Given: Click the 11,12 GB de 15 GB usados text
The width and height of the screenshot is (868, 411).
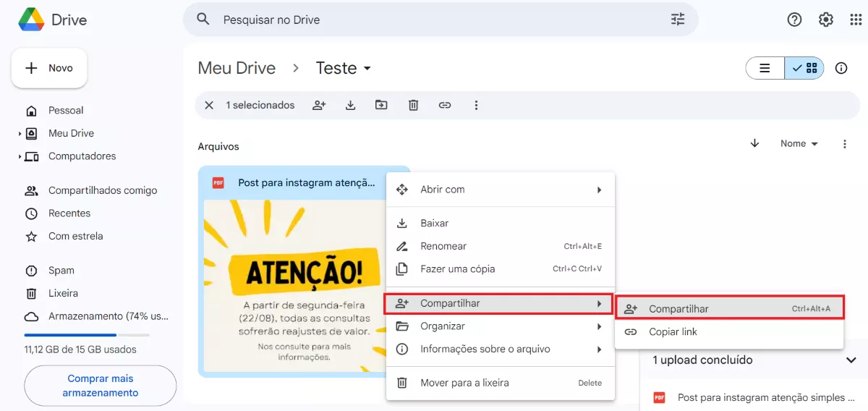Looking at the screenshot, I should coord(80,349).
